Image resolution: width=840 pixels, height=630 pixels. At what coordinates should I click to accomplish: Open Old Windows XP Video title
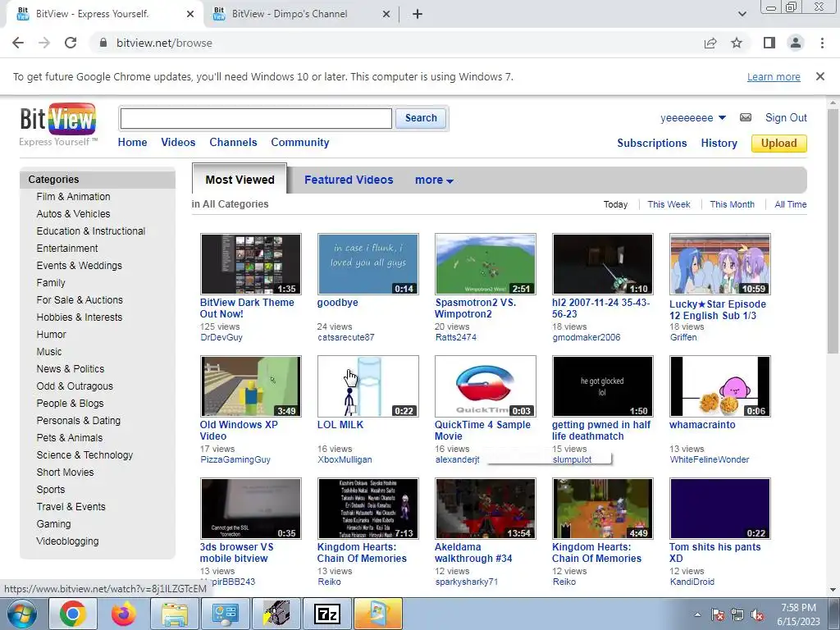[239, 430]
